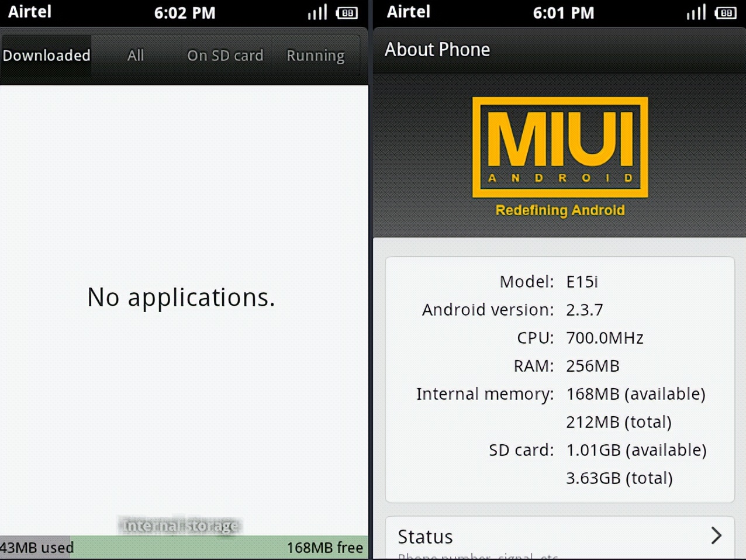Tap the MIUI Android logo

click(x=560, y=147)
